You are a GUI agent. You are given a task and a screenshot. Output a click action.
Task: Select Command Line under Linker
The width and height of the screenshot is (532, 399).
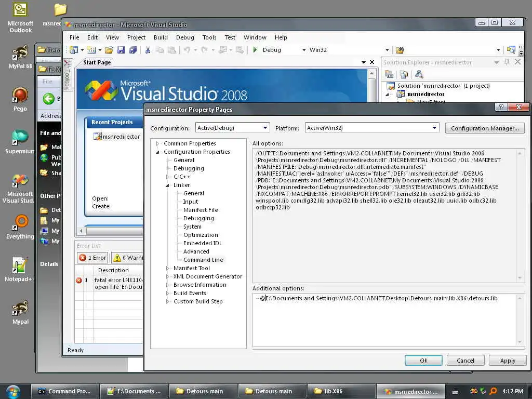(x=203, y=260)
